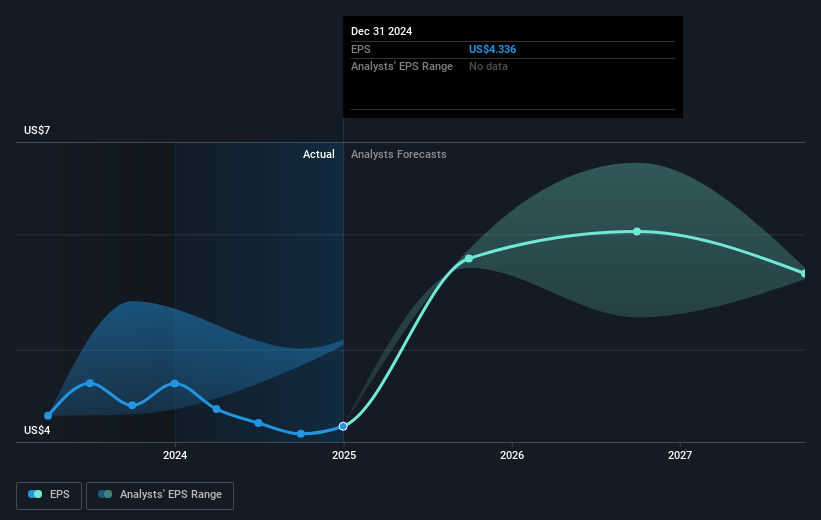Viewport: 821px width, 520px height.
Task: Toggle the EPS legend button
Action: (49, 495)
